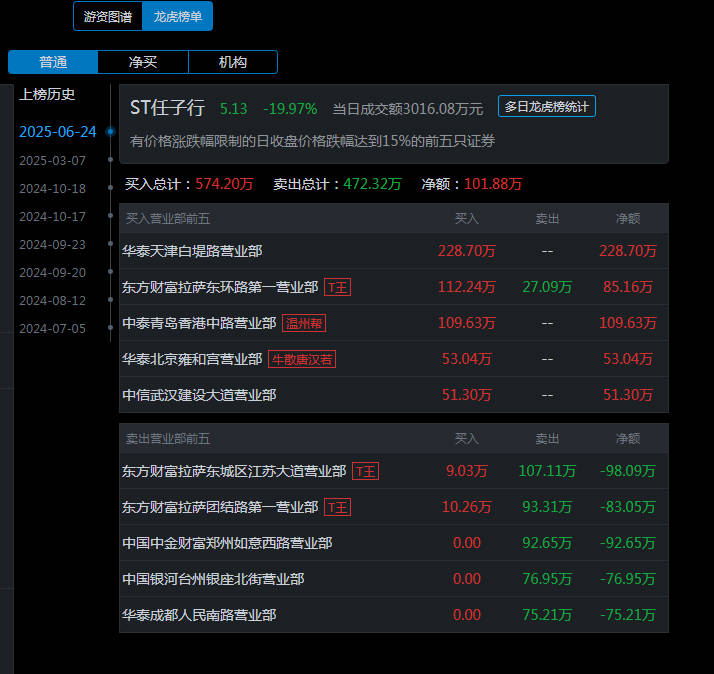Open 中国中金财富郑州如意西路营业部 row
The image size is (714, 674).
tap(393, 543)
